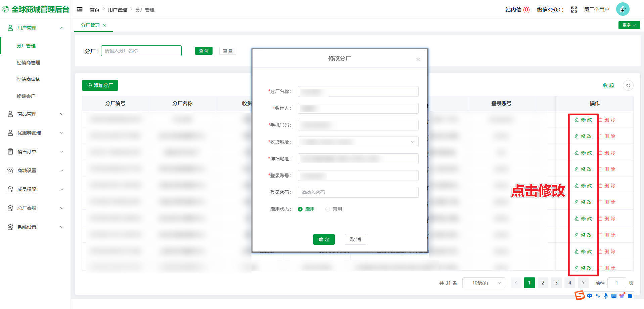Click the 确定 button in dialog
The image size is (644, 309).
point(324,239)
